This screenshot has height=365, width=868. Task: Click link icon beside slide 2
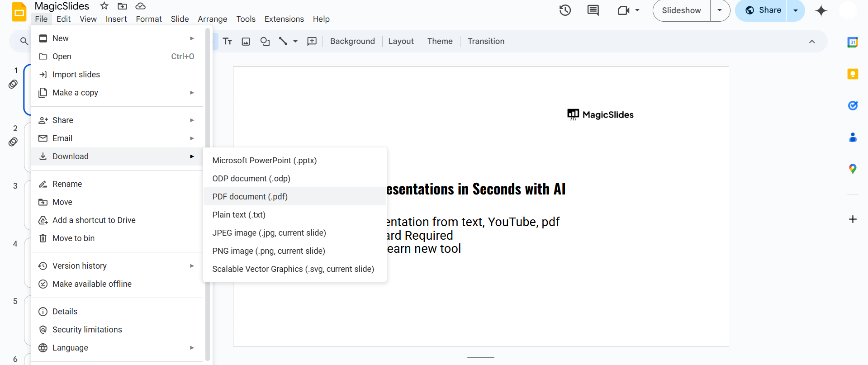(x=13, y=142)
